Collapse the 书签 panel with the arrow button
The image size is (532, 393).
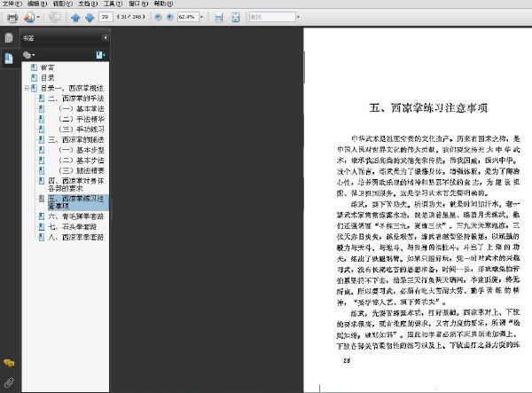point(106,37)
